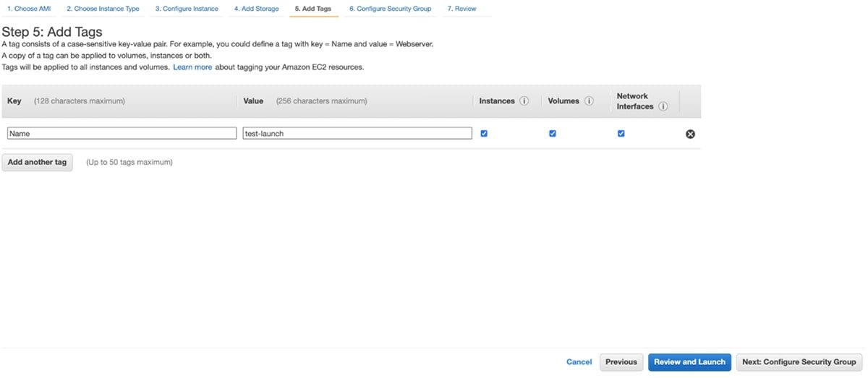
Task: Uncheck the Instances checkbox for Name tag
Action: [484, 133]
